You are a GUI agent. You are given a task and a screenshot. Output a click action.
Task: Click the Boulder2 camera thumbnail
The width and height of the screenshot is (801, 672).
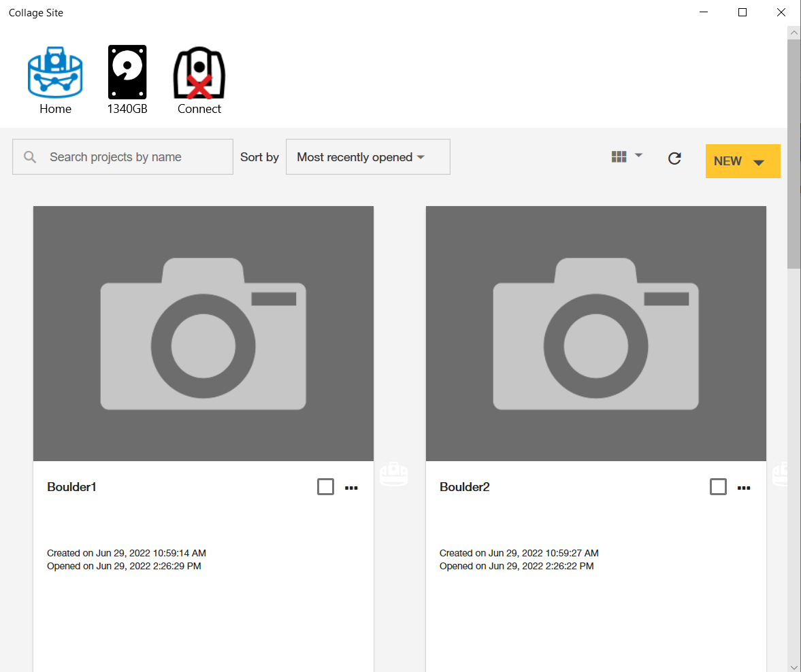coord(596,333)
